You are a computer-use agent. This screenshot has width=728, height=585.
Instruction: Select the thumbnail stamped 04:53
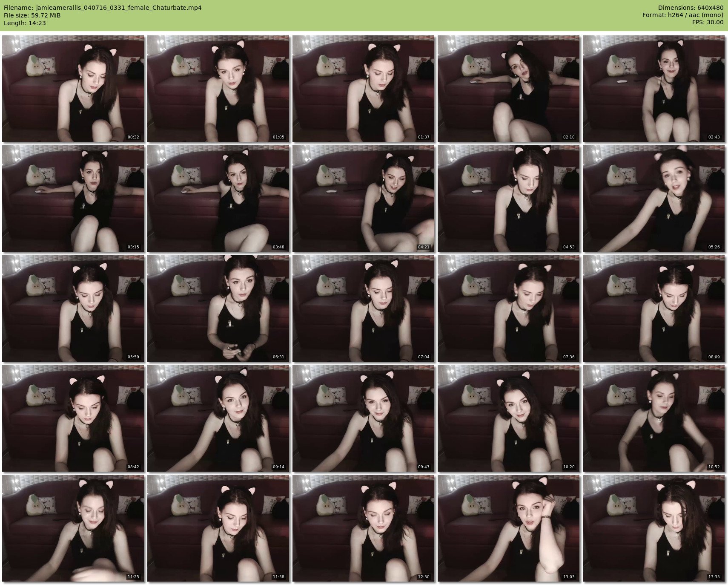point(508,199)
